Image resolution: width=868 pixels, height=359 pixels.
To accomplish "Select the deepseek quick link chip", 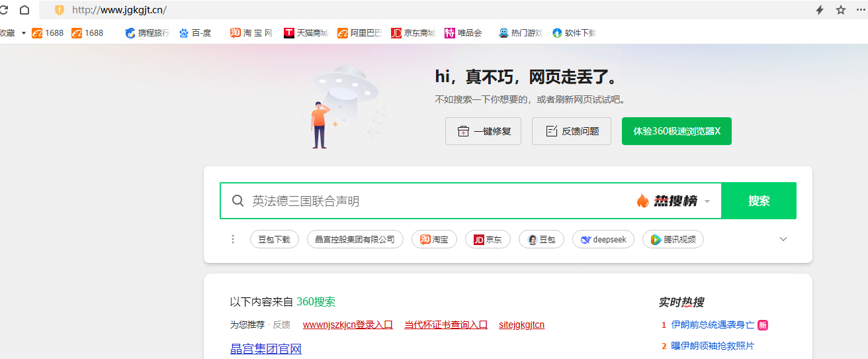I will click(x=603, y=239).
